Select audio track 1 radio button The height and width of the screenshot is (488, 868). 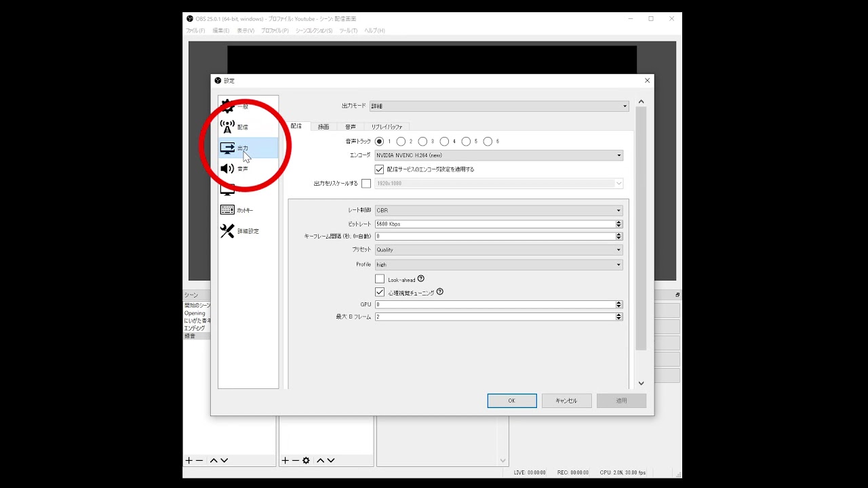point(379,141)
